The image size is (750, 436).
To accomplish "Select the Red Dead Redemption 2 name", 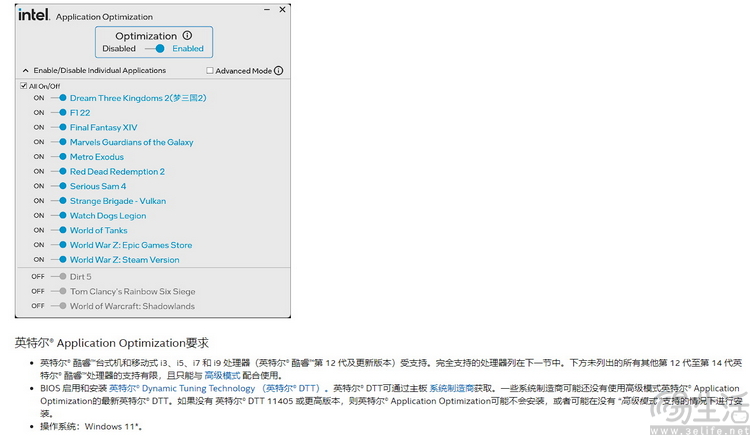I will click(117, 172).
